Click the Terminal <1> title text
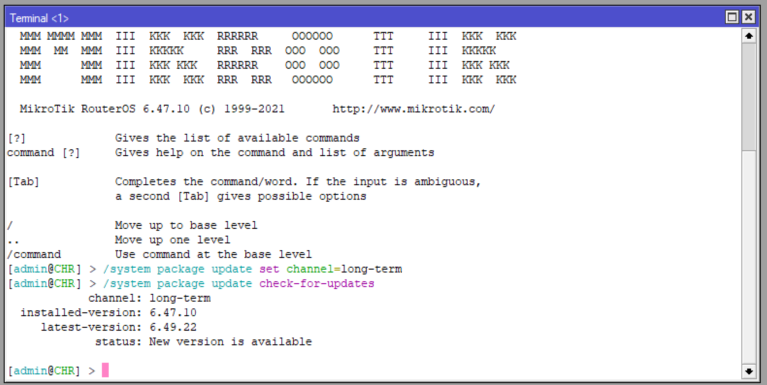The width and height of the screenshot is (767, 385). [x=39, y=18]
